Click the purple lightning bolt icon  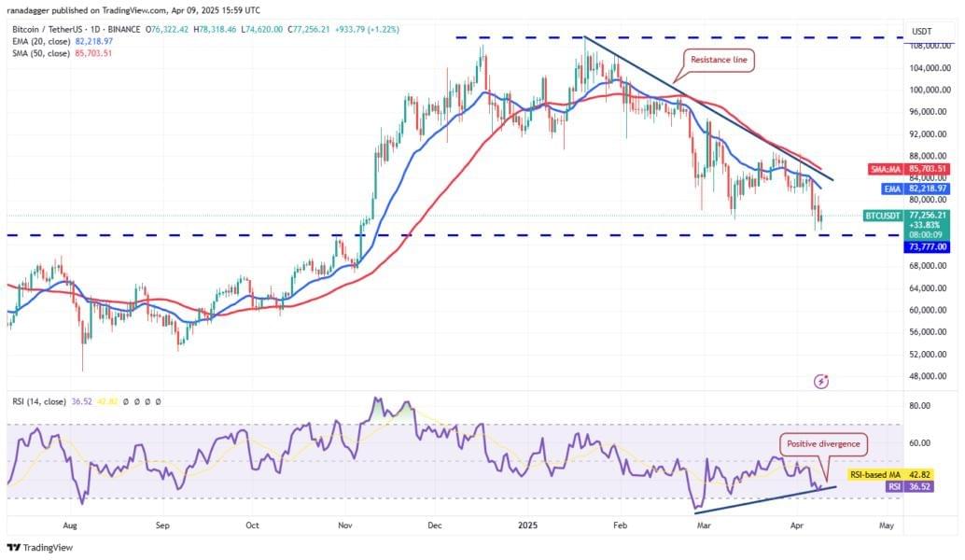(821, 382)
